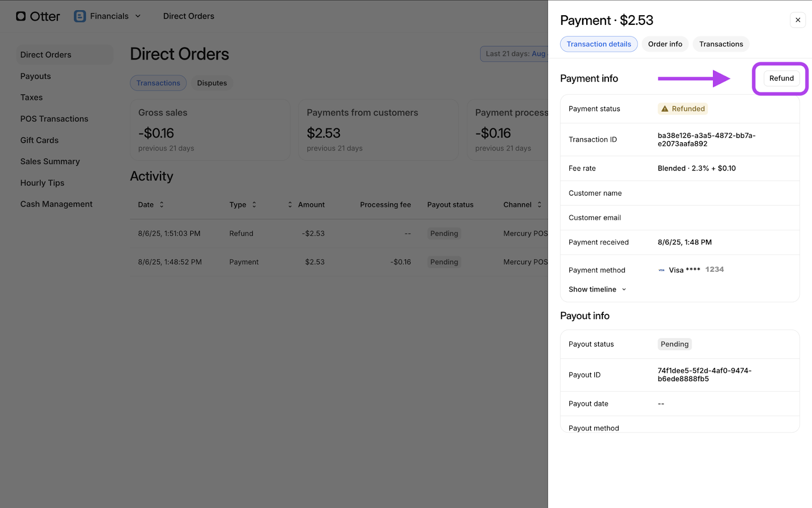Viewport: 812px width, 508px height.
Task: Sort activity by Amount column arrows
Action: [290, 205]
